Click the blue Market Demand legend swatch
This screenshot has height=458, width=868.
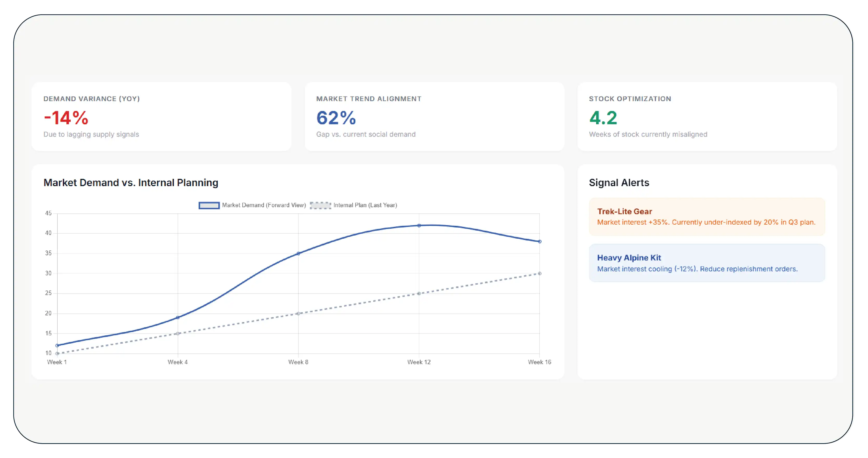(x=209, y=205)
